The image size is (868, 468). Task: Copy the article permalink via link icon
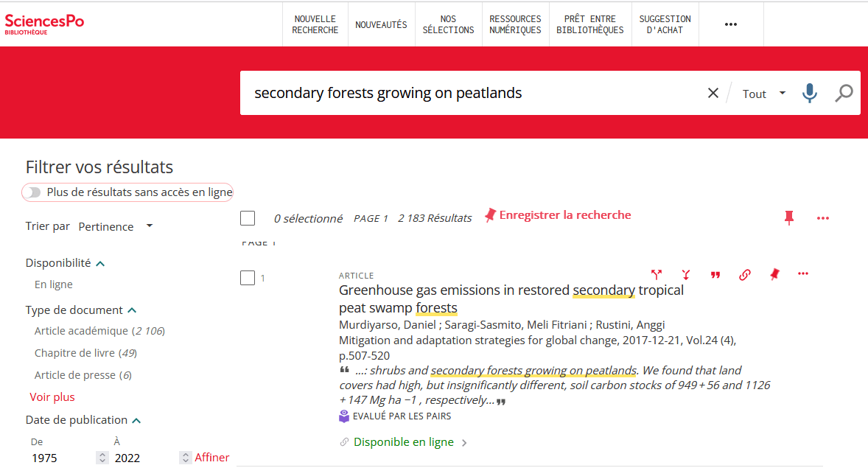pos(744,275)
